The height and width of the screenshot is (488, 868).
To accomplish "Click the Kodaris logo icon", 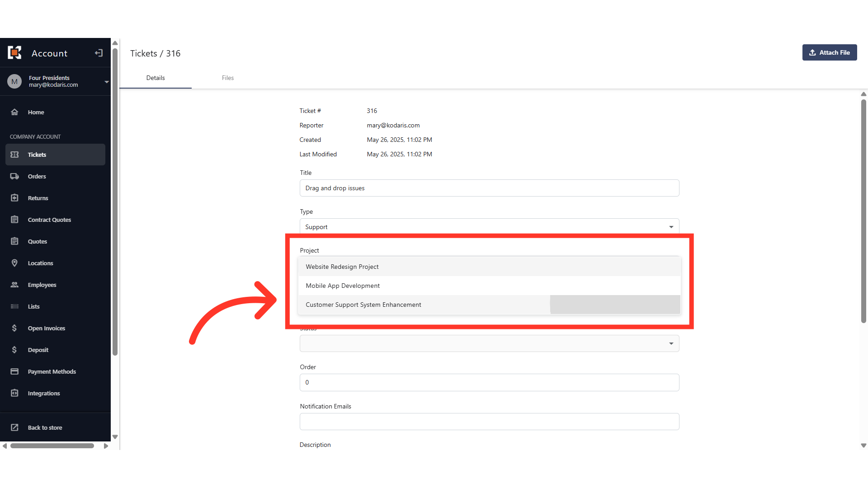I will tap(14, 53).
